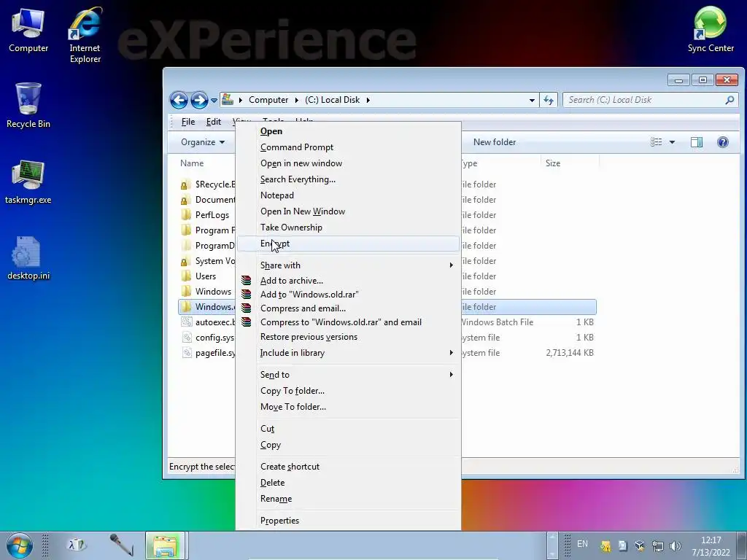The height and width of the screenshot is (560, 747).
Task: Choose Open in the context menu
Action: [348, 131]
